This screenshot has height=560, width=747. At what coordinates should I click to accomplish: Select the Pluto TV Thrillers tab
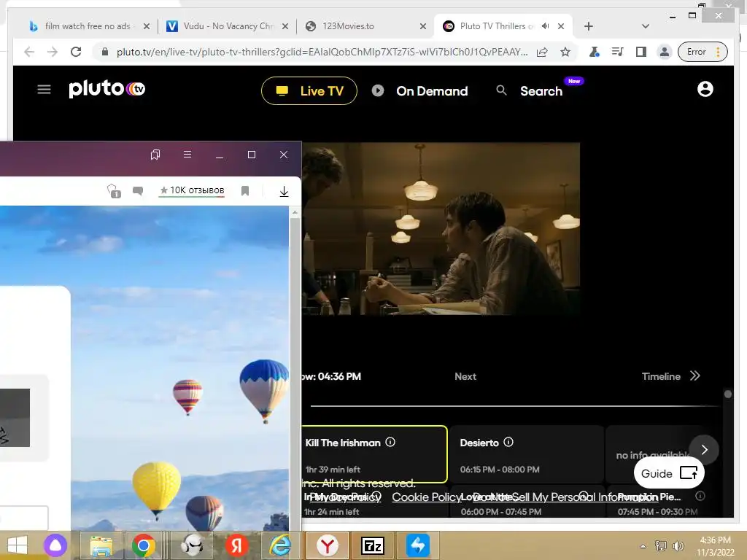[x=495, y=26]
